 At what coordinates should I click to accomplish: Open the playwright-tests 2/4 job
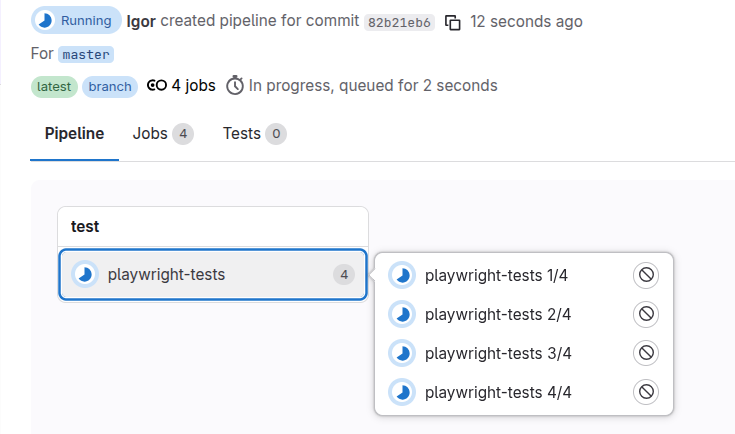click(498, 315)
